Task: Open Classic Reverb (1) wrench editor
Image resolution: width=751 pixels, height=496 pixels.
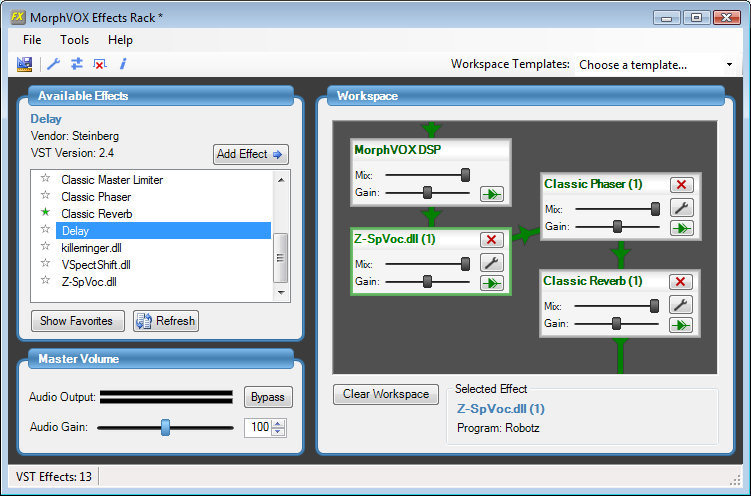Action: (682, 305)
